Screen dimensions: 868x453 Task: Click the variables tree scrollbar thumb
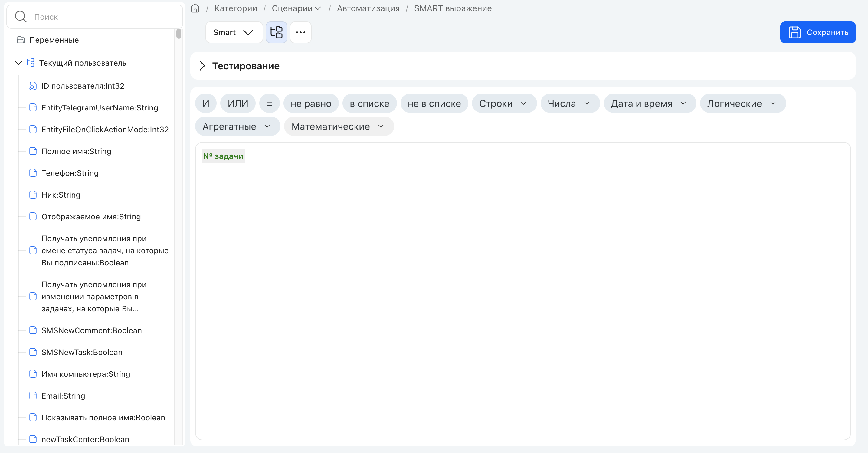pos(179,34)
